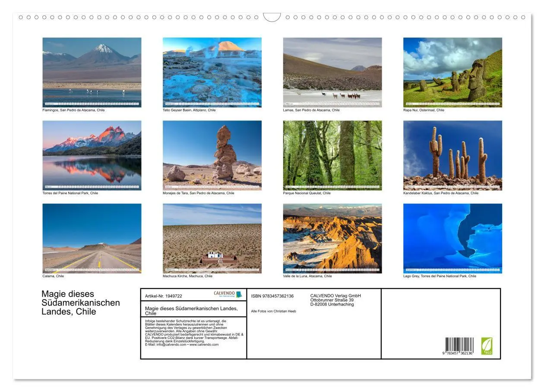
Task: Select the Llamas, San Pedro de Atacama image
Action: [x=332, y=71]
